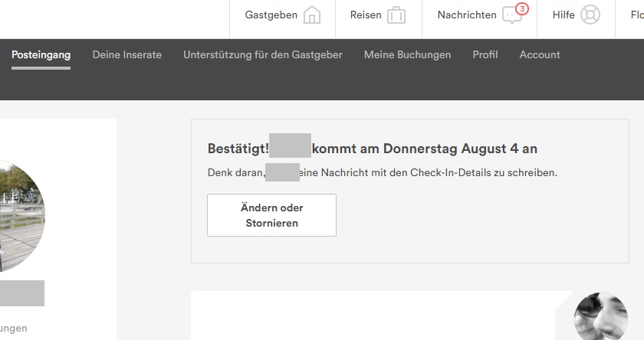Screen dimensions: 644x340
Task: Navigate to the Account tab
Action: coord(540,55)
